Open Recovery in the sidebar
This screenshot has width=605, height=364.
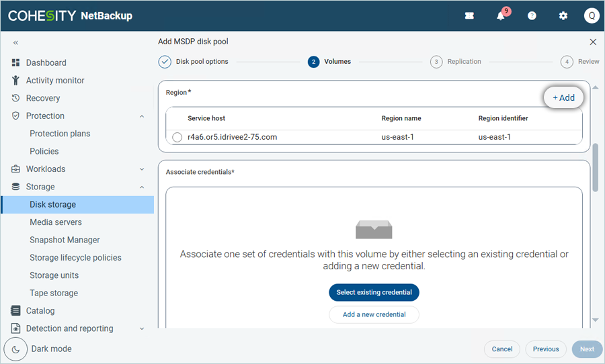point(43,98)
